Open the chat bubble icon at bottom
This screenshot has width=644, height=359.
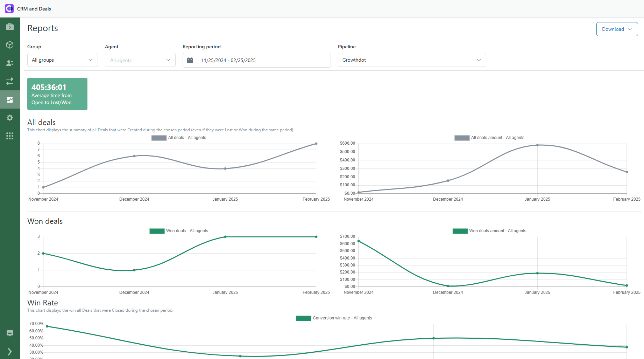point(10,333)
